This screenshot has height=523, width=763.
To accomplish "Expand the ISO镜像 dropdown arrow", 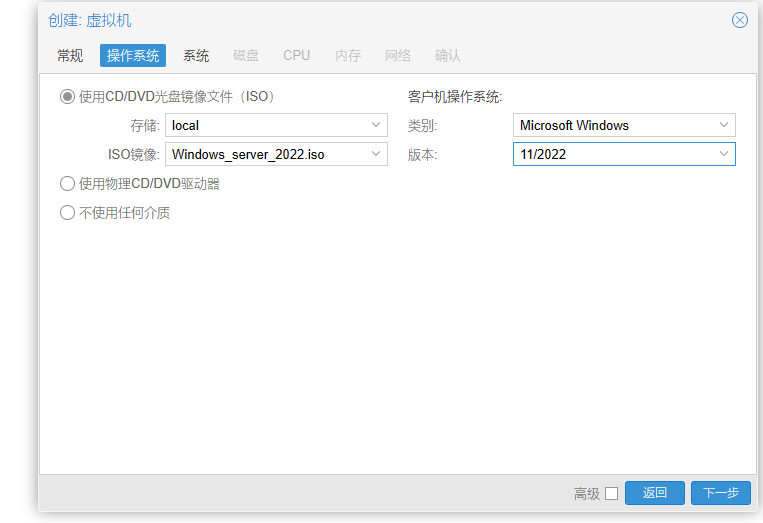I will point(376,154).
